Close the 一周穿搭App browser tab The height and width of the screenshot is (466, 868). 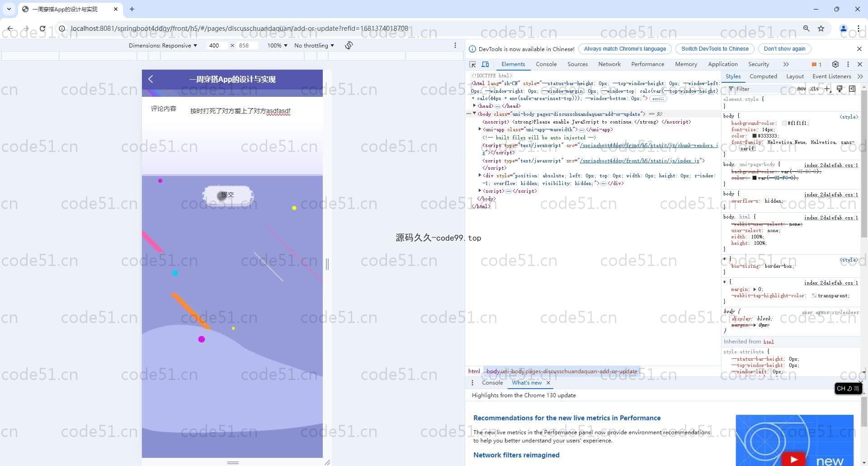116,9
